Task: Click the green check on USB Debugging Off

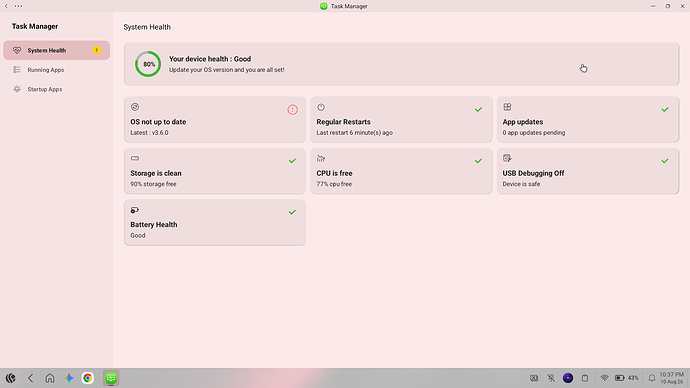Action: pyautogui.click(x=665, y=161)
